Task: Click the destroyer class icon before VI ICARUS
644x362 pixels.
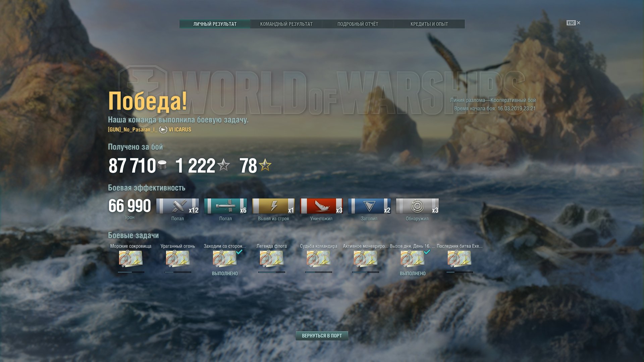Action: point(163,130)
